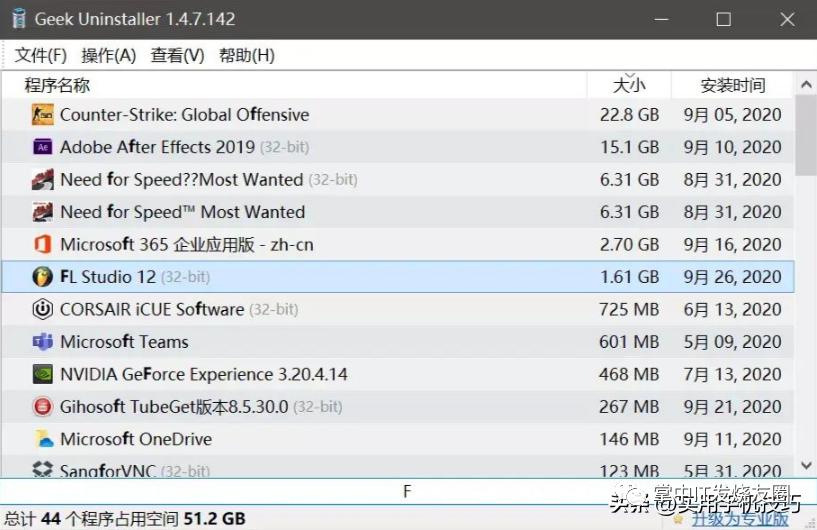This screenshot has width=817, height=530.
Task: Click the FL Studio 12 fruit icon
Action: pyautogui.click(x=42, y=277)
